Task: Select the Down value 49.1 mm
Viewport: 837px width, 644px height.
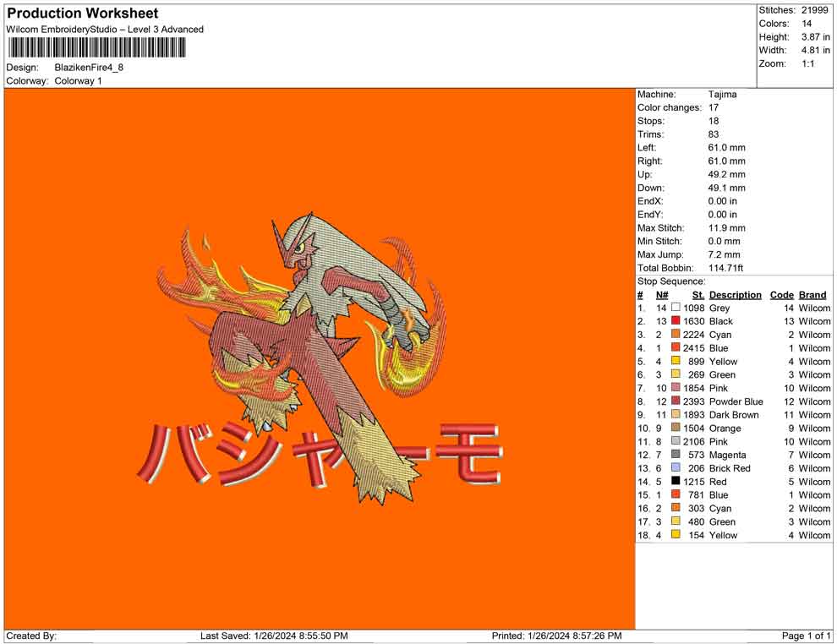Action: pyautogui.click(x=726, y=188)
